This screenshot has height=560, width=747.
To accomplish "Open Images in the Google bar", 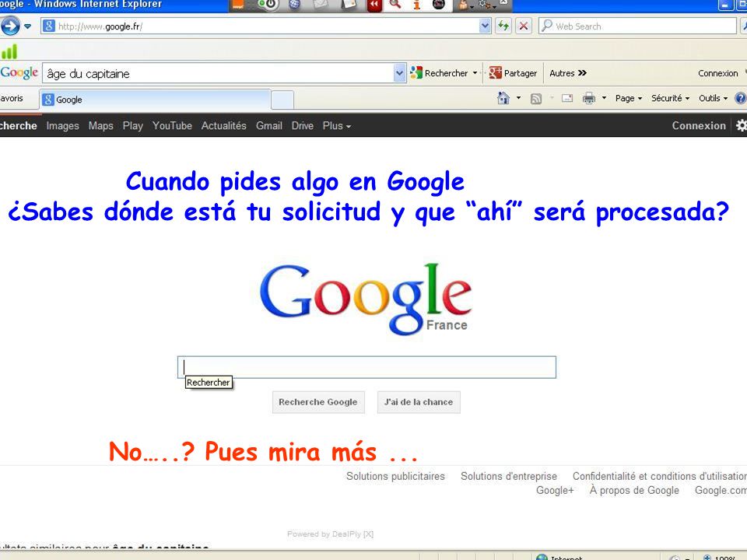I will pyautogui.click(x=62, y=126).
